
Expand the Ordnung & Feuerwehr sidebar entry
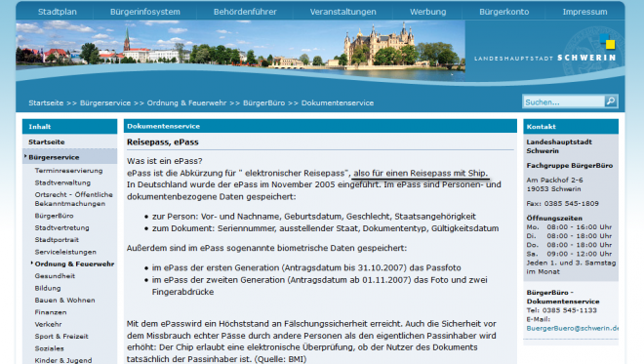(x=32, y=263)
